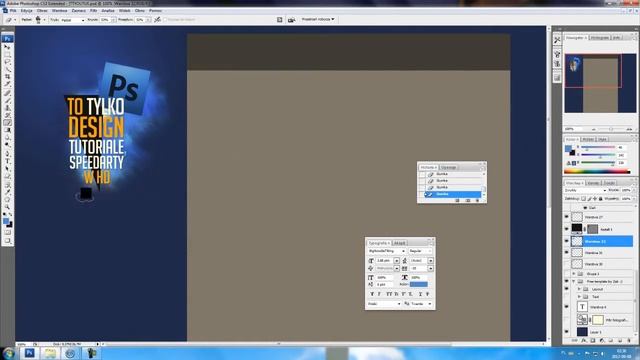Open the Warstwa menu
This screenshot has height=360, width=640.
(x=60, y=11)
